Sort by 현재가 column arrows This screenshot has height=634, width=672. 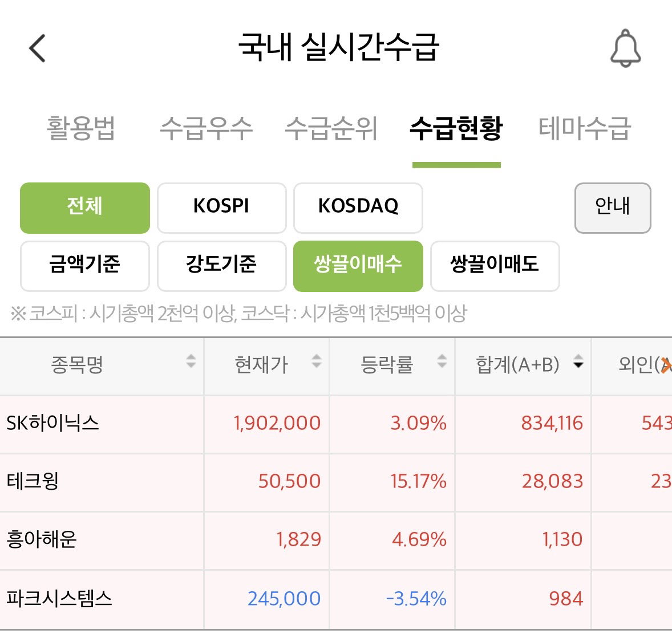(x=316, y=361)
